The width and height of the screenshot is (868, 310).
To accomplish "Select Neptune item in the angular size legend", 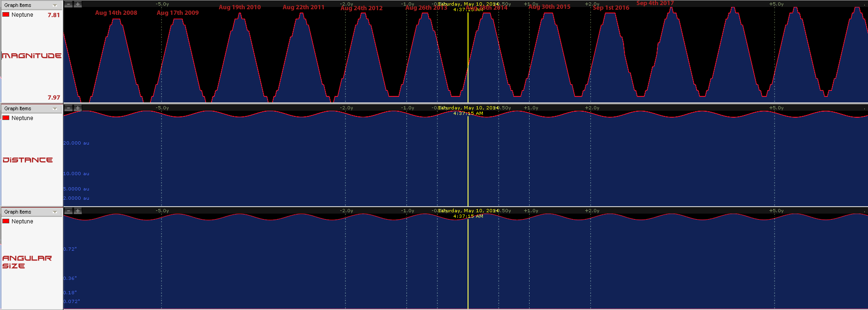I will pos(22,221).
